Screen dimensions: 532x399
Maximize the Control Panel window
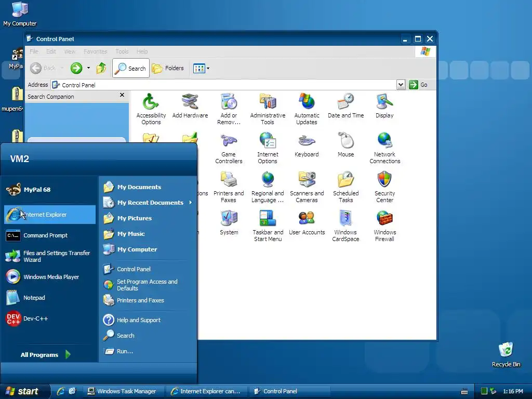(x=418, y=38)
